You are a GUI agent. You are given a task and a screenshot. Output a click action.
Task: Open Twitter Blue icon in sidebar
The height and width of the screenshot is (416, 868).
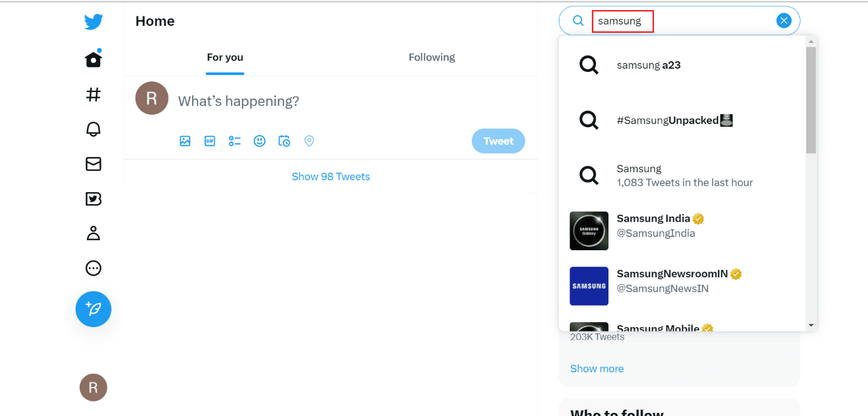coord(93,199)
